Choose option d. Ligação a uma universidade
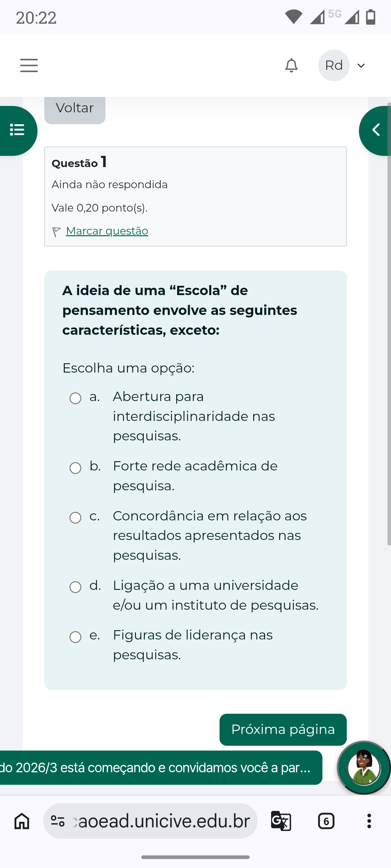This screenshot has height=868, width=391. coord(75,587)
